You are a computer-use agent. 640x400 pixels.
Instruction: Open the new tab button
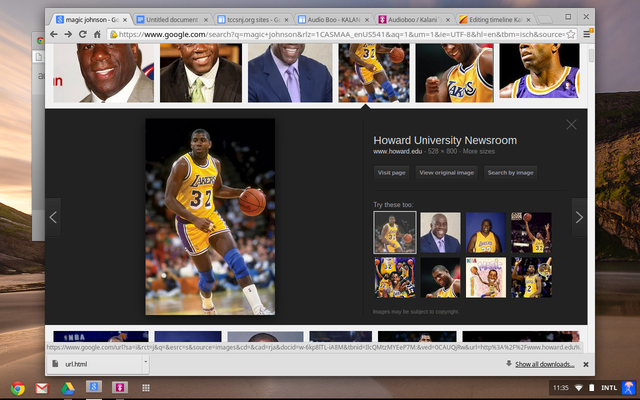tap(545, 20)
